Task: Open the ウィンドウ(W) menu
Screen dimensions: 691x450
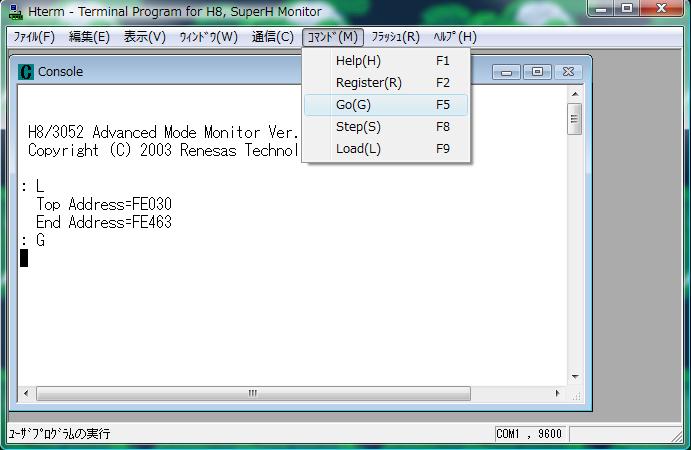Action: [208, 37]
